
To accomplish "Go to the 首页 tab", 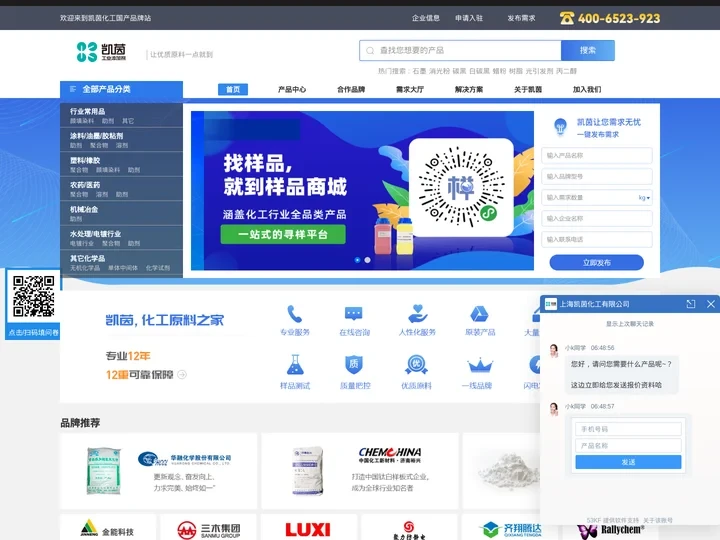I will point(233,89).
